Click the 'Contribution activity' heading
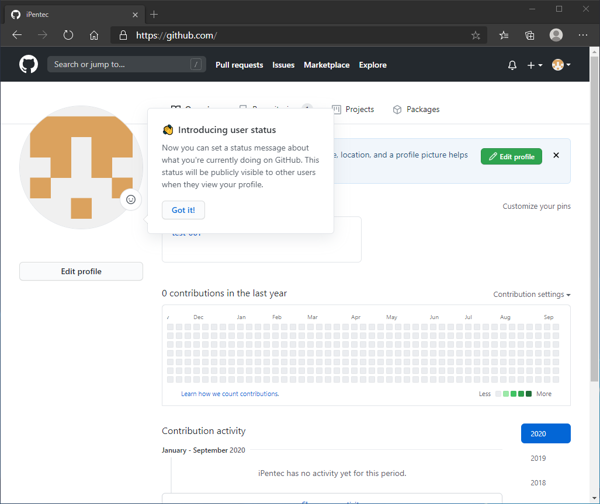 coord(204,431)
